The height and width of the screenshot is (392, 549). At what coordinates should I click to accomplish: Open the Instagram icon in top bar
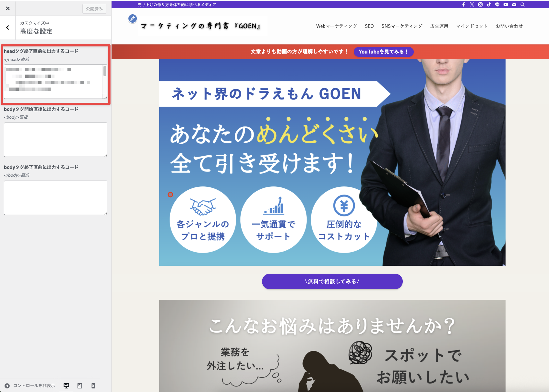(x=480, y=5)
